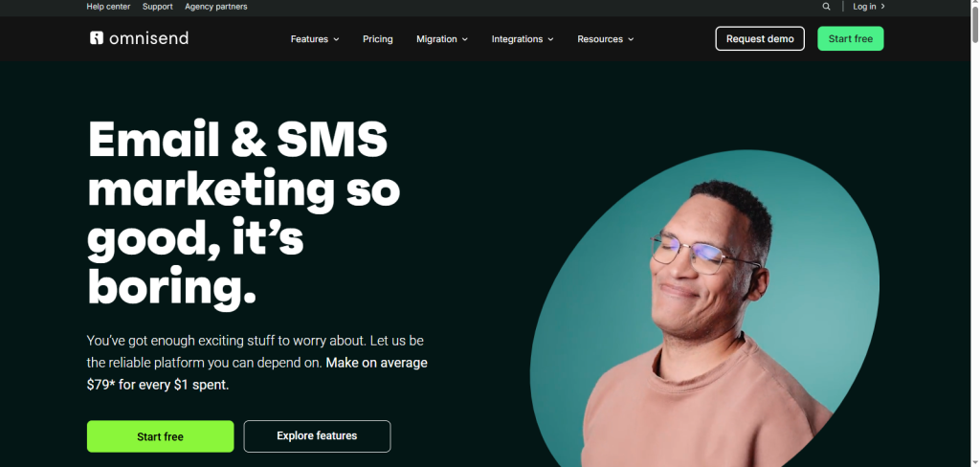Click the Omnisend logo icon

tap(96, 38)
